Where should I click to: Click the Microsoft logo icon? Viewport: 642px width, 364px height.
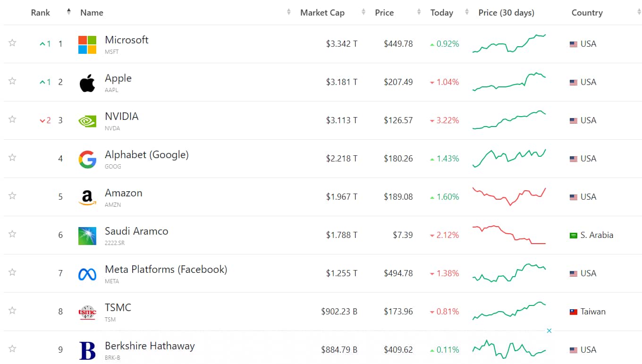[87, 44]
